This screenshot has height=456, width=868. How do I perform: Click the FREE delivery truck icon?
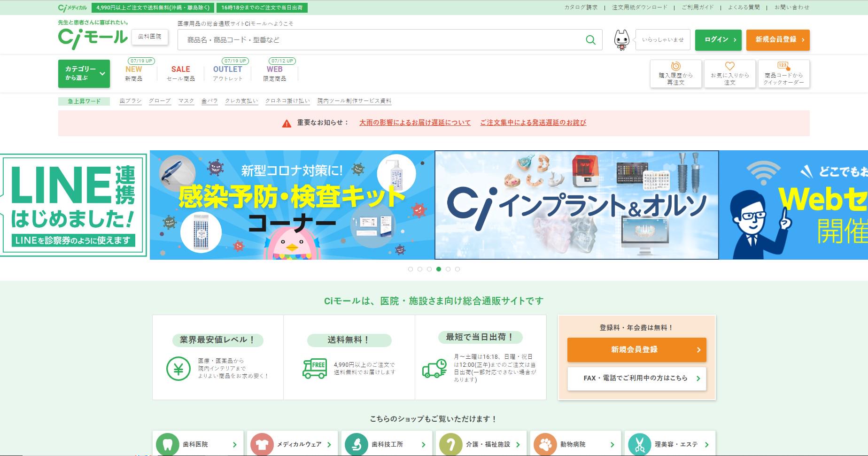click(x=315, y=369)
